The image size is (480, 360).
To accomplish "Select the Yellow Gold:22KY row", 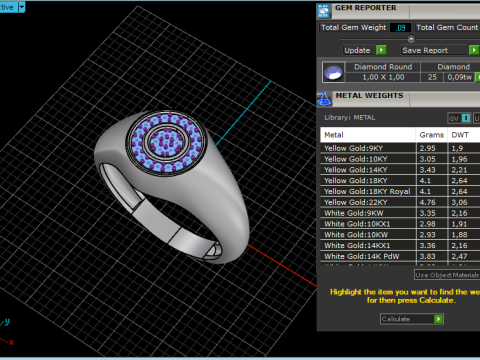I will (400, 202).
